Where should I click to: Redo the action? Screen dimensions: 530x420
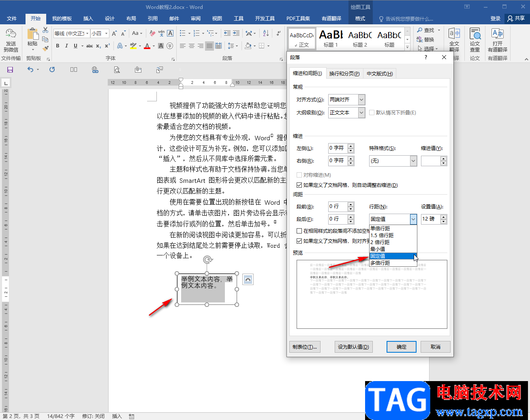click(x=52, y=70)
